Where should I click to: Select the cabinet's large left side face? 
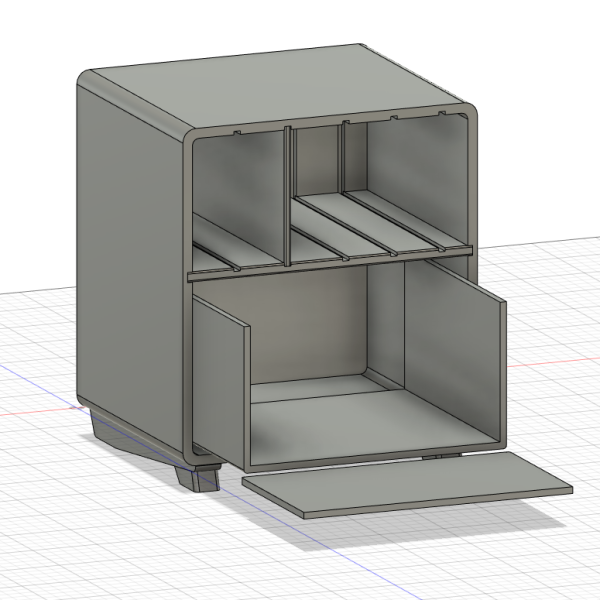click(130, 268)
